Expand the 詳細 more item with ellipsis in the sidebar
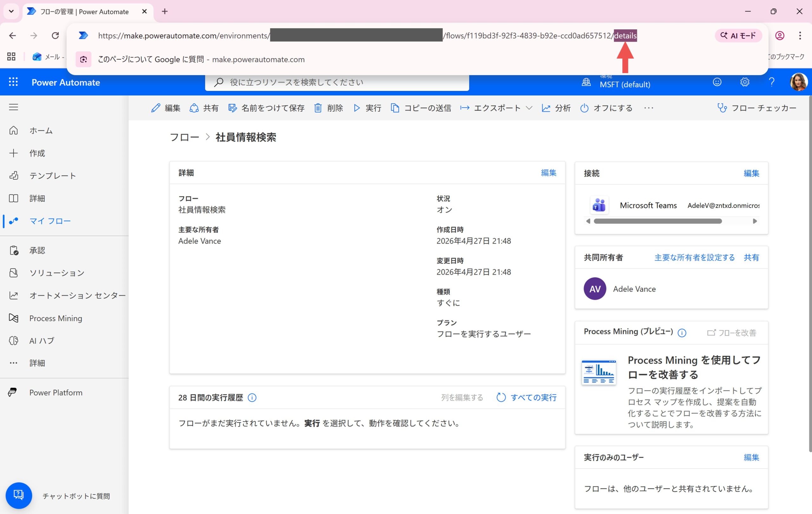 point(37,363)
